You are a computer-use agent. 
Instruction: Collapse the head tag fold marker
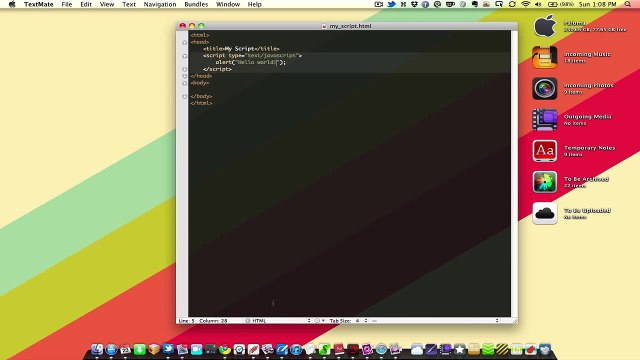click(184, 42)
